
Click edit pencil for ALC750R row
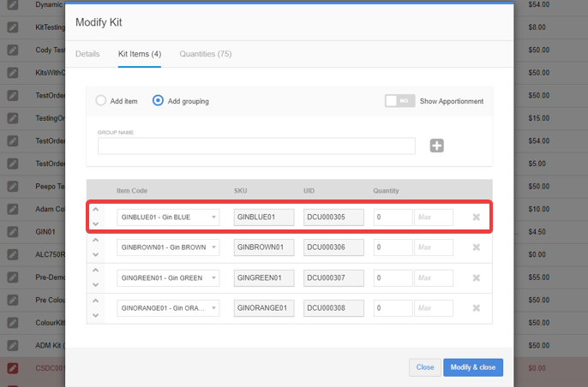13,255
